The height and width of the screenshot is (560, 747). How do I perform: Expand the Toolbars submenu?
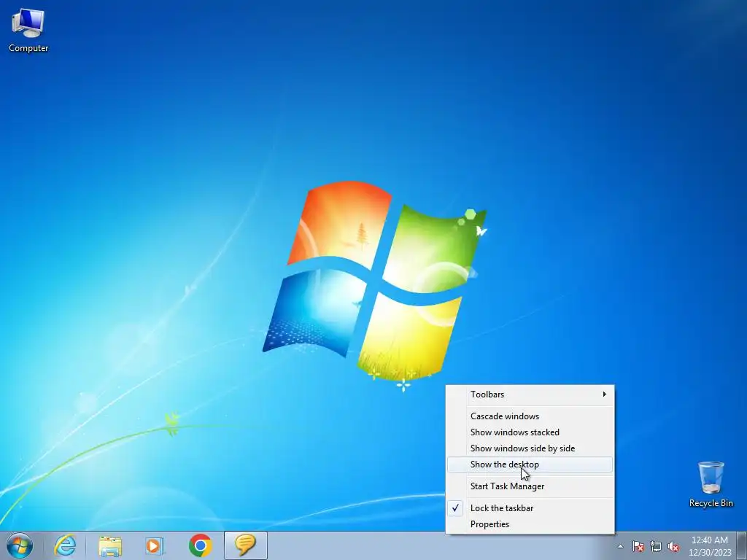click(530, 394)
